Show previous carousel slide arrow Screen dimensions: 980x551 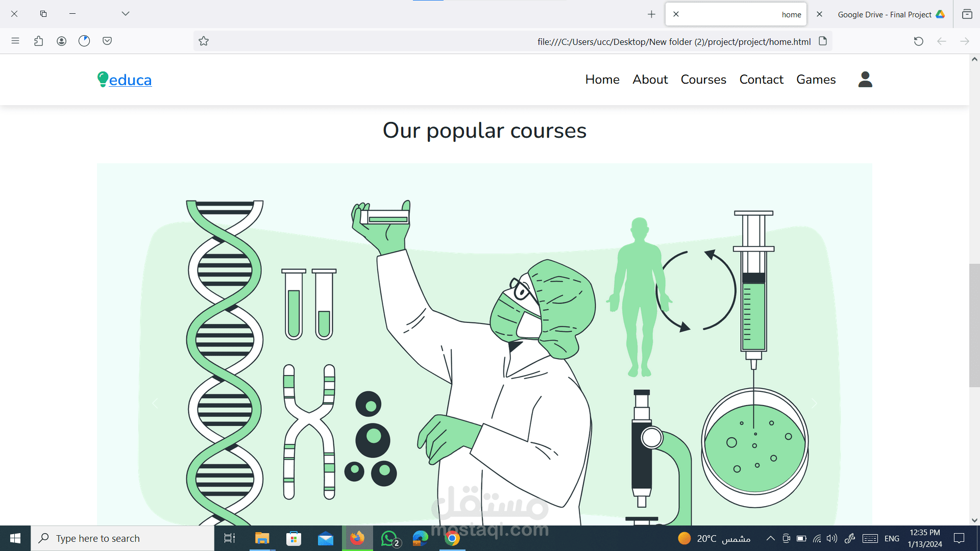pos(155,404)
